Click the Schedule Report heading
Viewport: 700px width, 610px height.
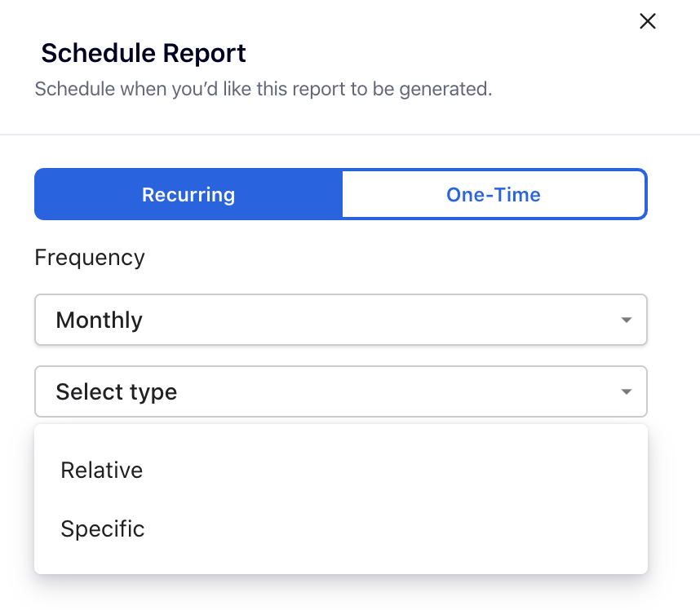pyautogui.click(x=144, y=54)
